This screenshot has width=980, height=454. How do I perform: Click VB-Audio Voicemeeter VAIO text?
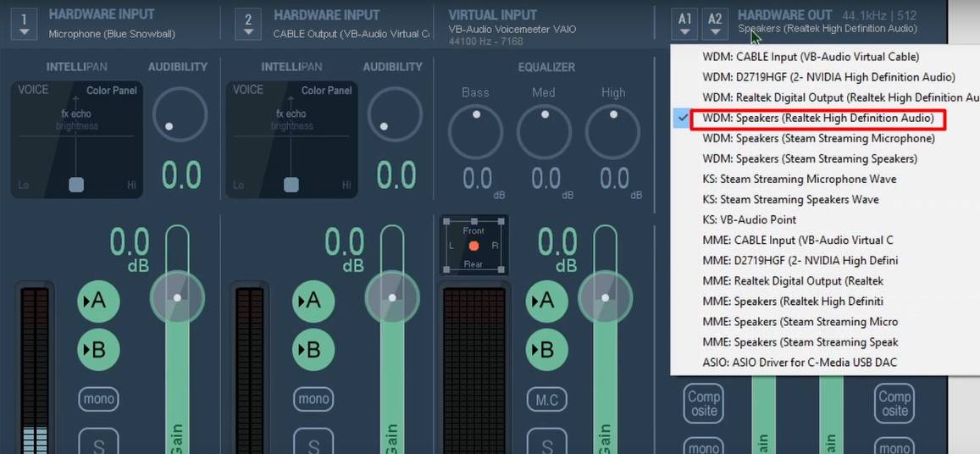(512, 29)
